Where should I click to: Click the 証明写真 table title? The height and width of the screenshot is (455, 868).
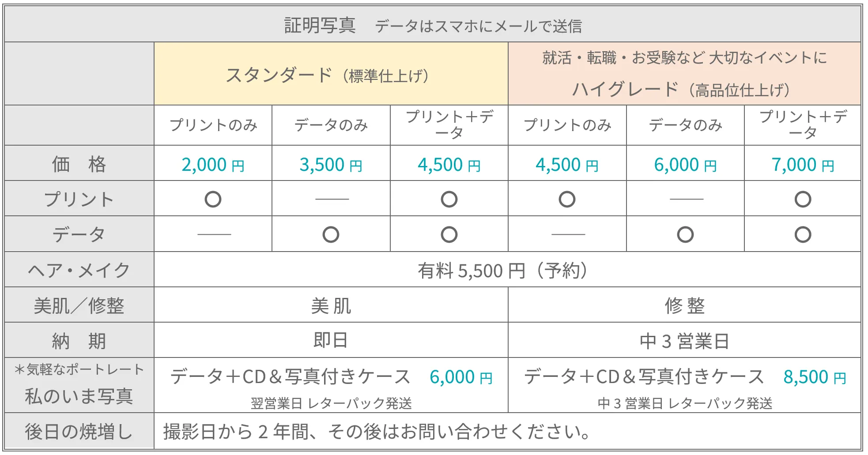click(320, 26)
